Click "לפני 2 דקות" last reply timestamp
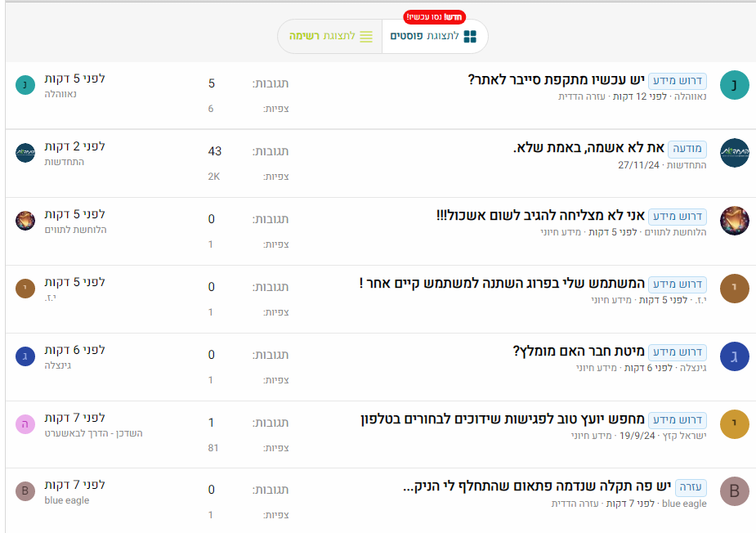Screen dimensions: 756x533 point(74,146)
